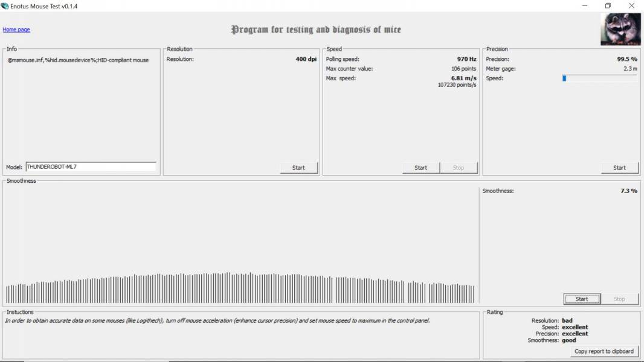Screen dimensions: 644x362
Task: Click the instructions text about mouse acceleration
Action: tap(217, 320)
